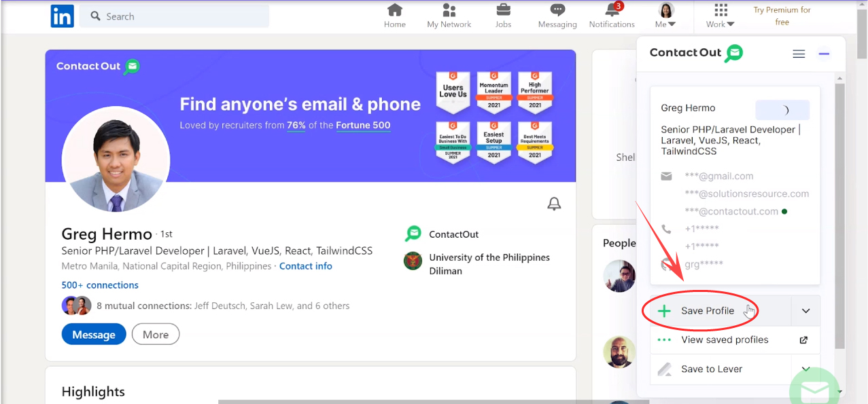Expand the Save Profile dropdown arrow
This screenshot has width=868, height=404.
click(x=806, y=311)
